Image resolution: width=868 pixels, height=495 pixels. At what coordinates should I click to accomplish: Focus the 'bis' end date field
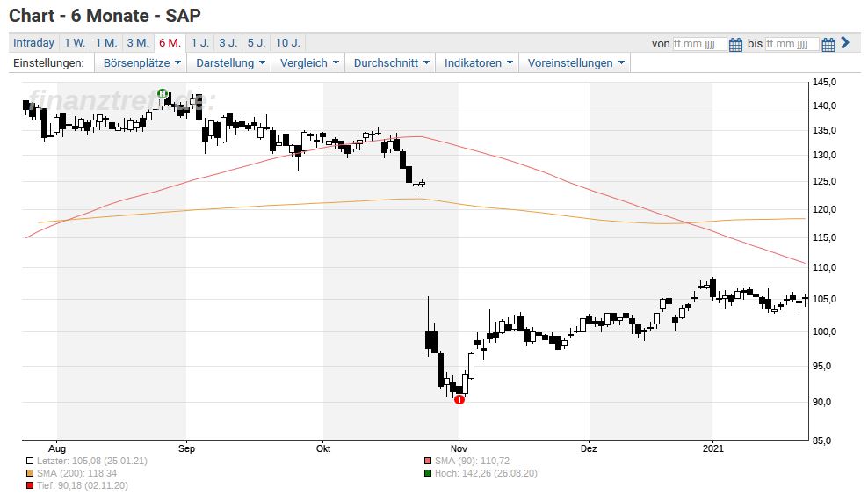[x=792, y=44]
